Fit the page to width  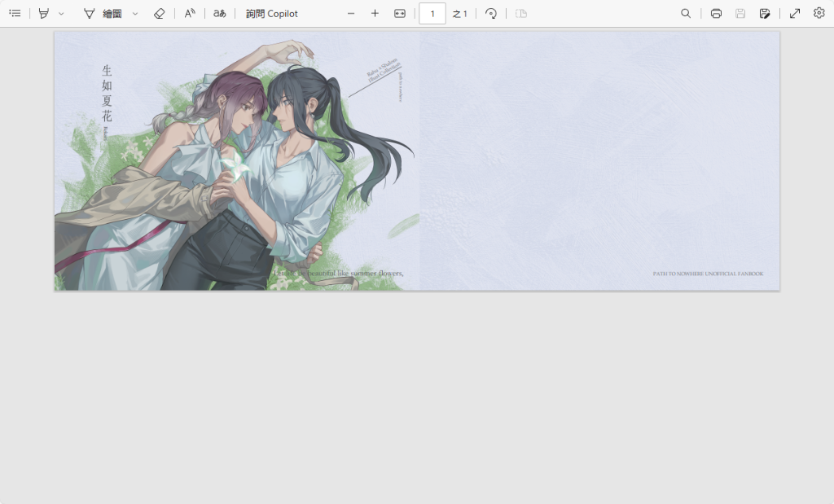400,13
